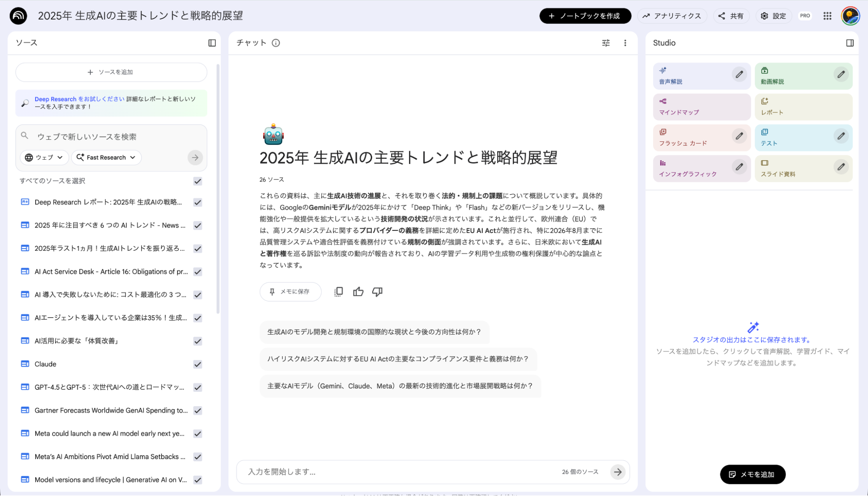Copy the chat summary response

click(x=338, y=292)
